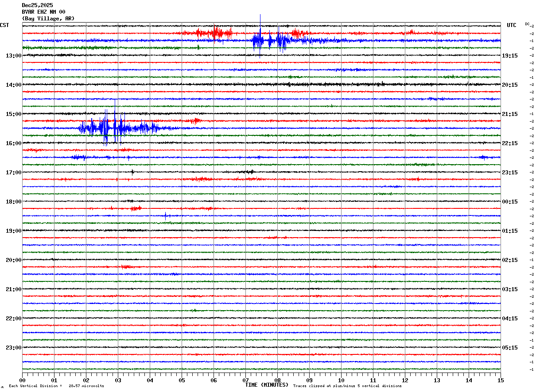536x392 pixels.
Task: Pick minute tick 09 on the time axis
Action: 309,380
